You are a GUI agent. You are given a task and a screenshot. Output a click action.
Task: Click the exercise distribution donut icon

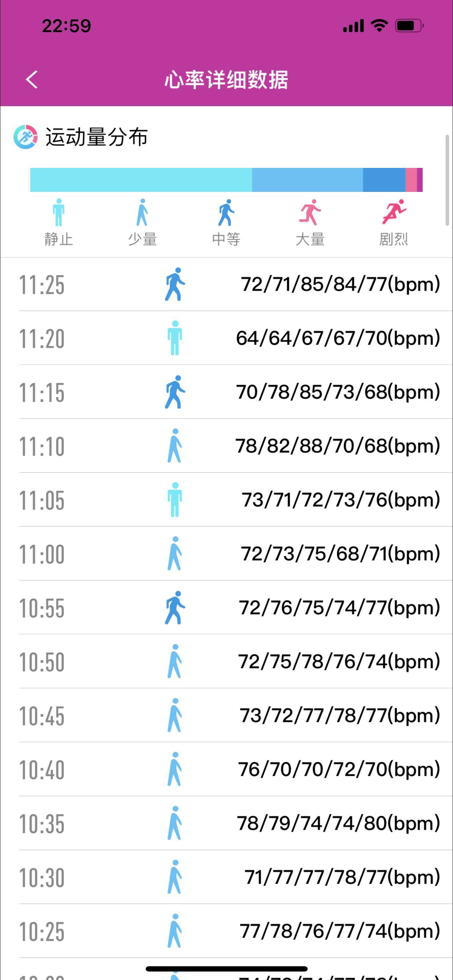25,137
